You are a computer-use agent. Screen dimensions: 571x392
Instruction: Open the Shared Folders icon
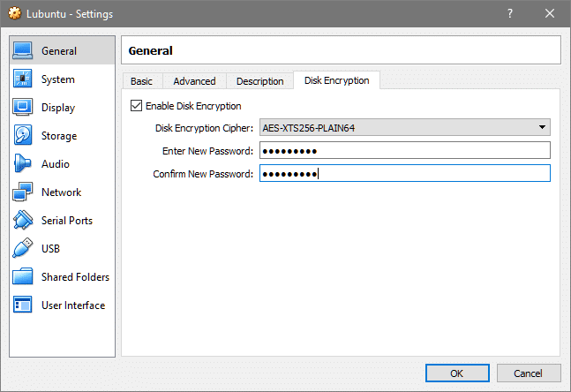[x=24, y=277]
